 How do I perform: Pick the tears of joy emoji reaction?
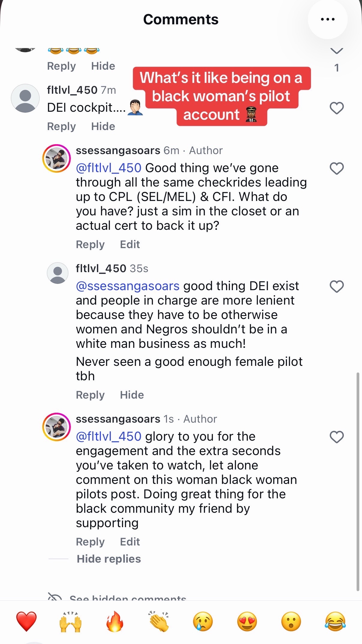click(x=335, y=621)
